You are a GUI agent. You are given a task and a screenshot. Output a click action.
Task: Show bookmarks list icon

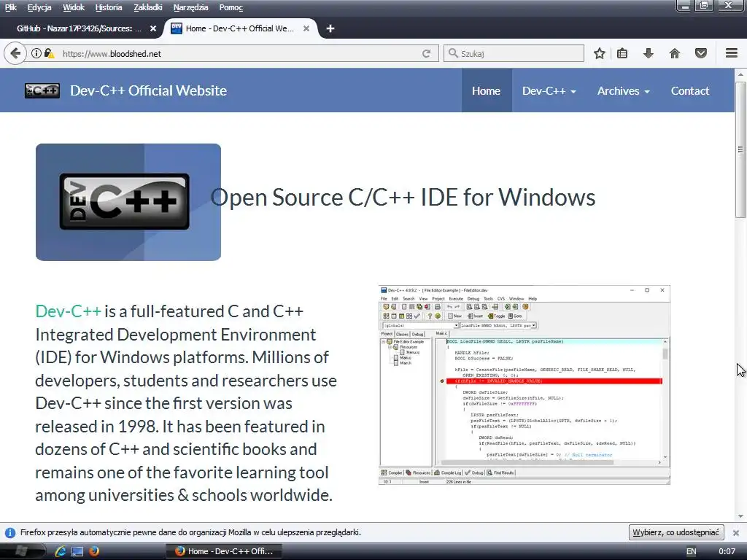tap(622, 53)
